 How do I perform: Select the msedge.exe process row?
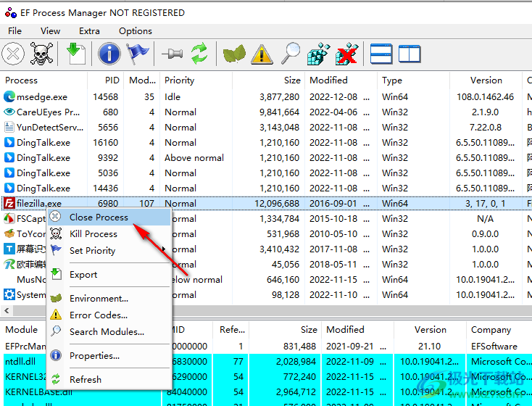266,96
